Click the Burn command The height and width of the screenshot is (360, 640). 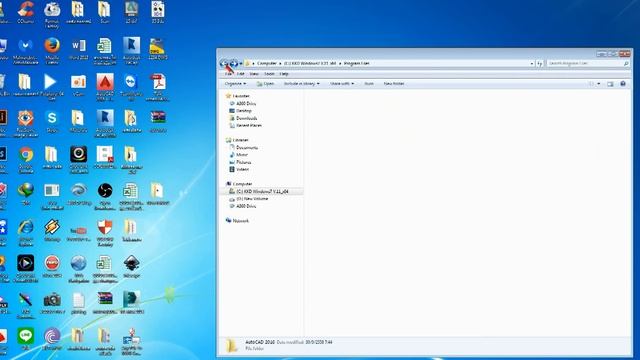[369, 84]
